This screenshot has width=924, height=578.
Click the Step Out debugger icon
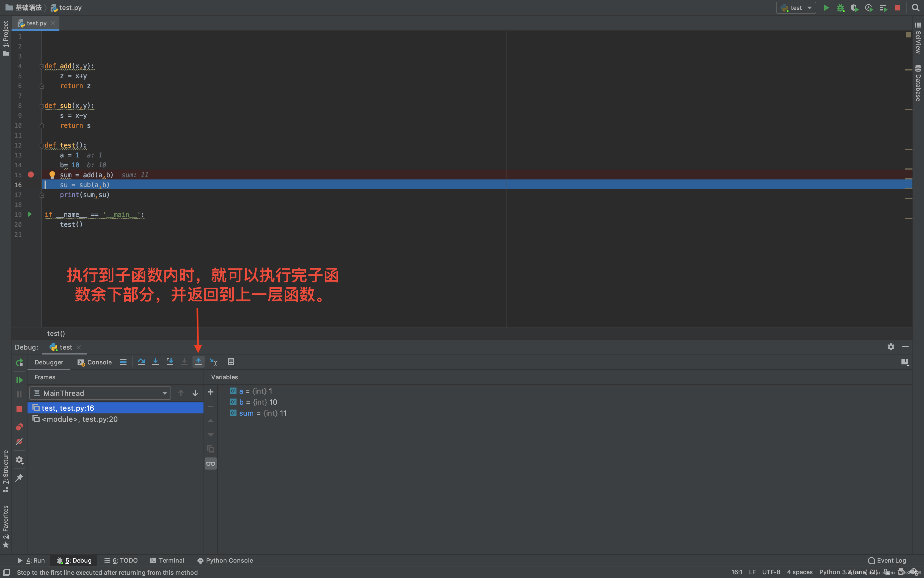[199, 362]
